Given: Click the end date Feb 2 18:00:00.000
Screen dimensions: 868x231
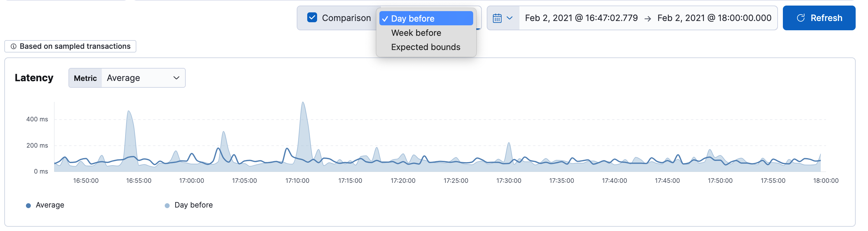Looking at the screenshot, I should pos(713,18).
